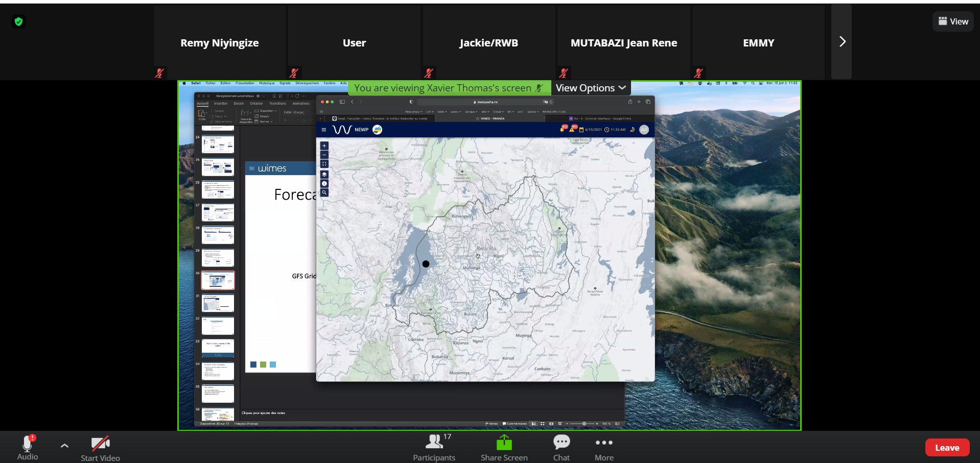Click the clock time 11:33 AM
Screen dimensions: 980x463
[x=615, y=130]
